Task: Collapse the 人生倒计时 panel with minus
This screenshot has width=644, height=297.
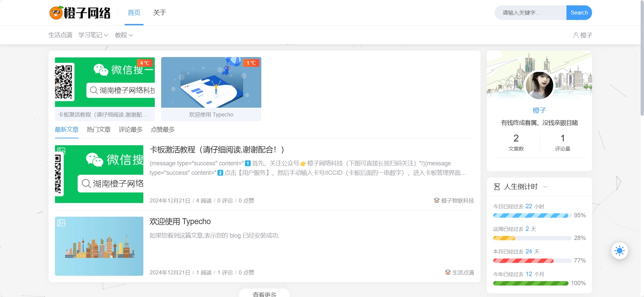Action: point(545,187)
